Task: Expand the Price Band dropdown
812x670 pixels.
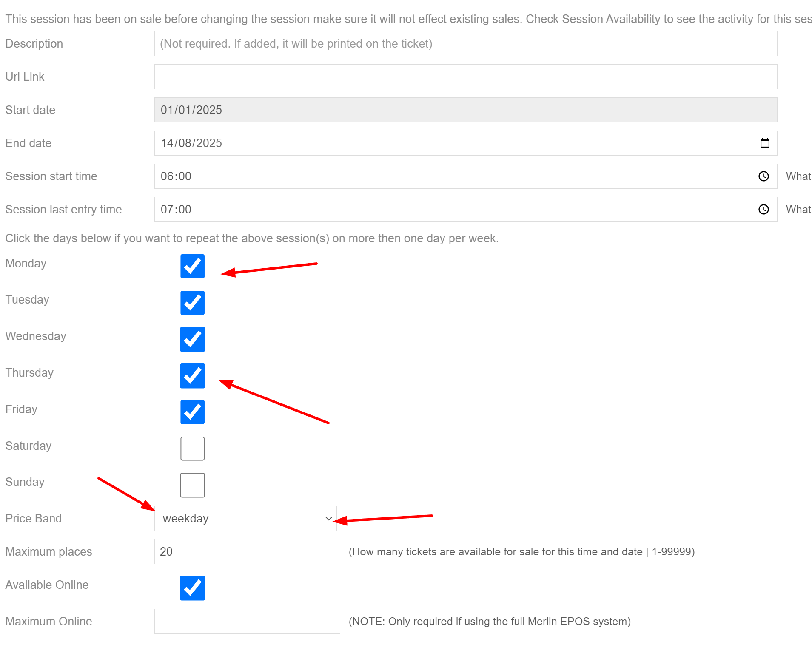Action: point(245,518)
